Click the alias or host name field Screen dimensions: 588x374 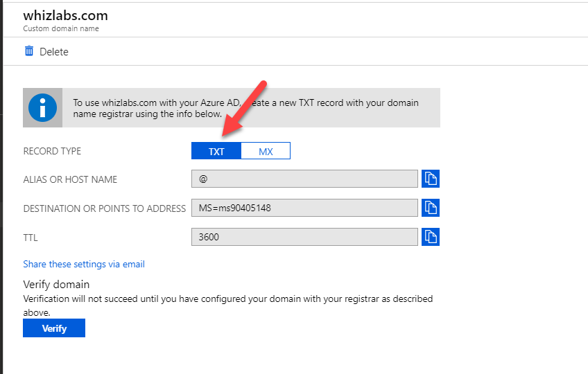[x=304, y=179]
